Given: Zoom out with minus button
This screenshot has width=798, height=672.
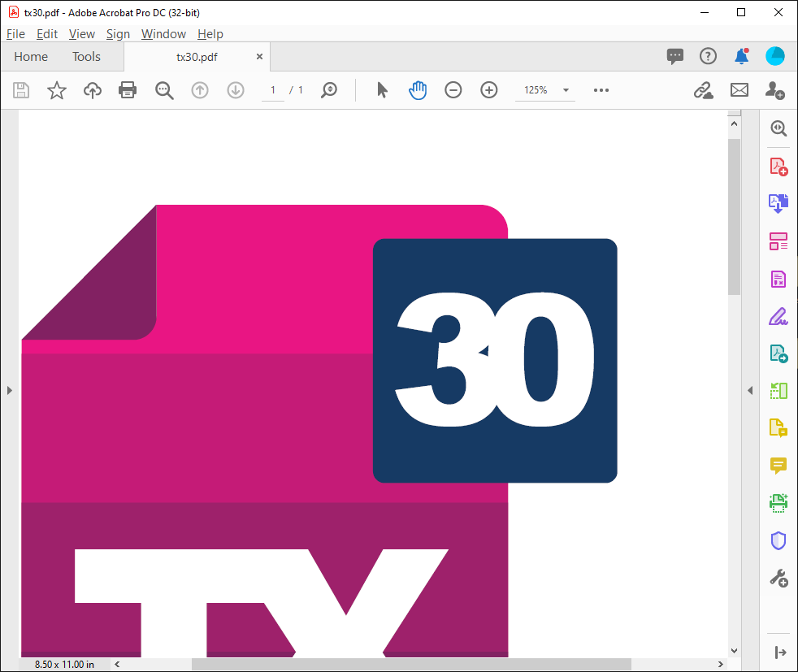Looking at the screenshot, I should point(453,90).
